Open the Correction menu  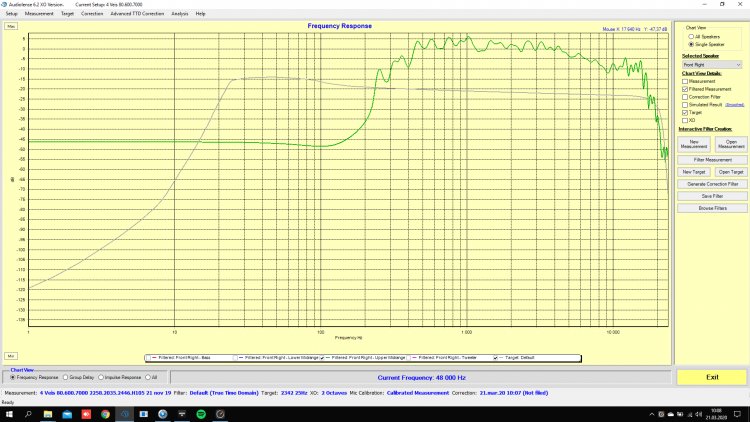point(92,14)
